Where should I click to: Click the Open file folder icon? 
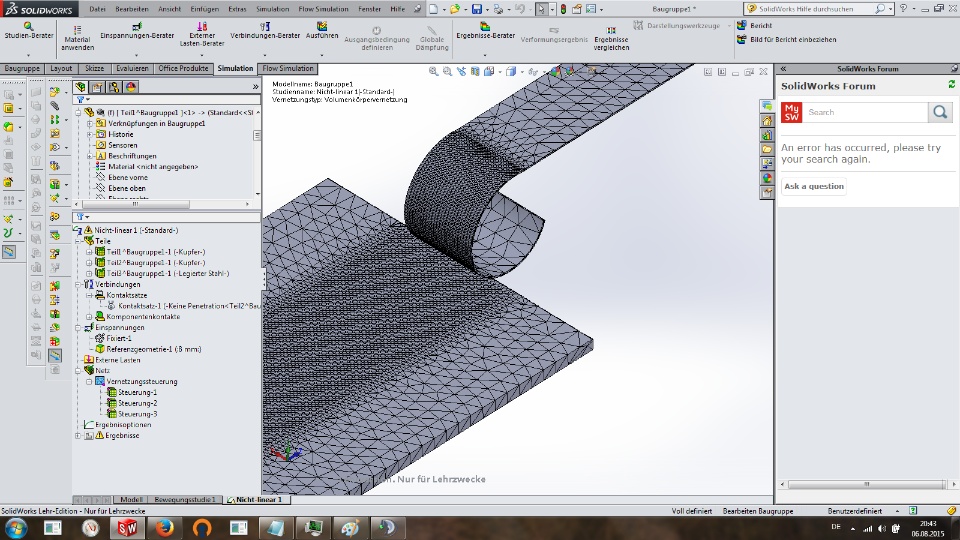[454, 9]
